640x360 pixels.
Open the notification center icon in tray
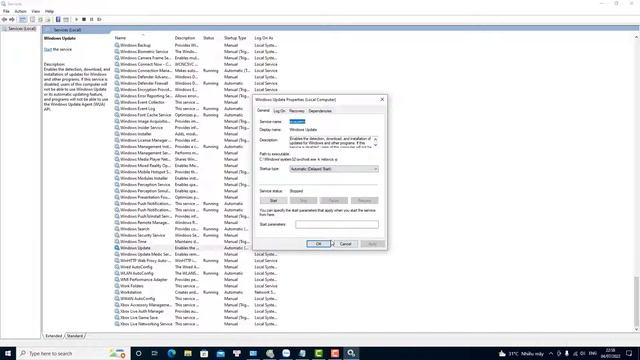629,353
